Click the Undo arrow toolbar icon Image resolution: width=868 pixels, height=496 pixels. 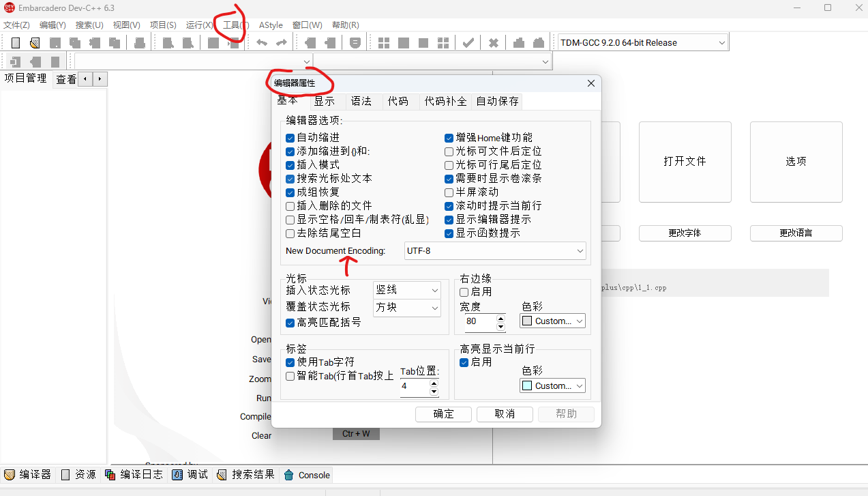(262, 42)
